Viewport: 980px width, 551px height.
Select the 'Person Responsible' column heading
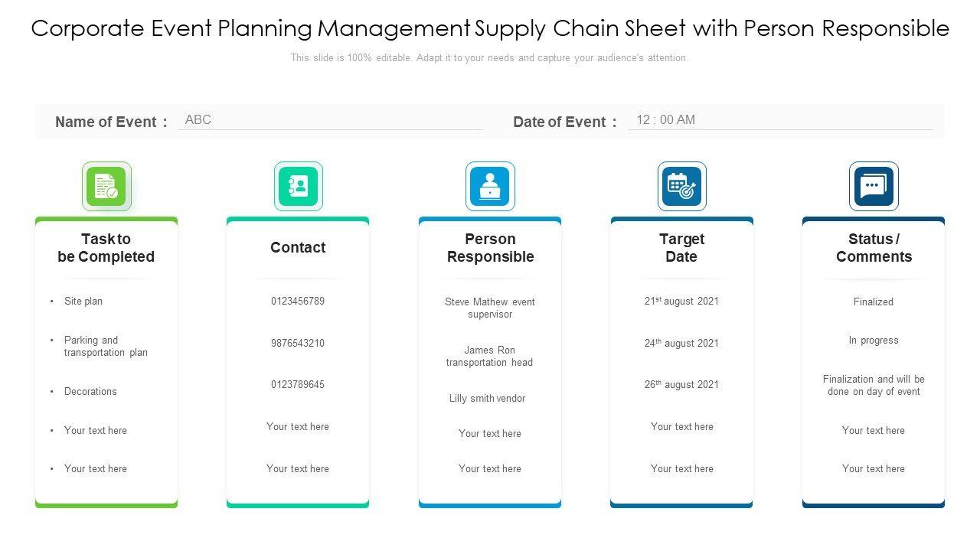[490, 248]
